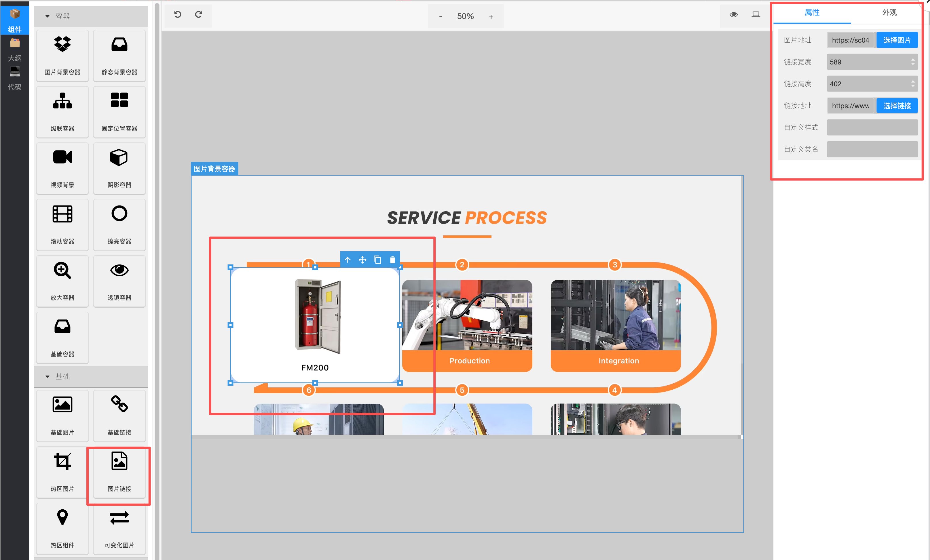Collapse the 容器 section header

tap(91, 16)
